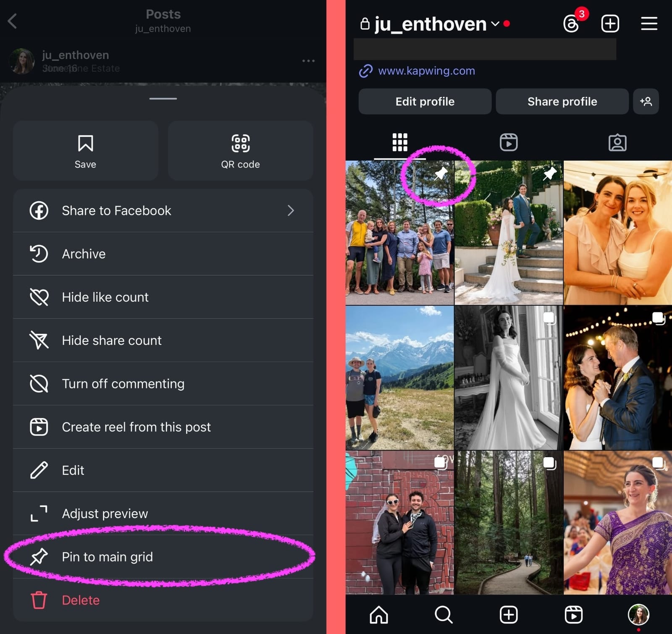Viewport: 672px width, 634px height.
Task: Choose Archive from the post menu
Action: pyautogui.click(x=84, y=254)
